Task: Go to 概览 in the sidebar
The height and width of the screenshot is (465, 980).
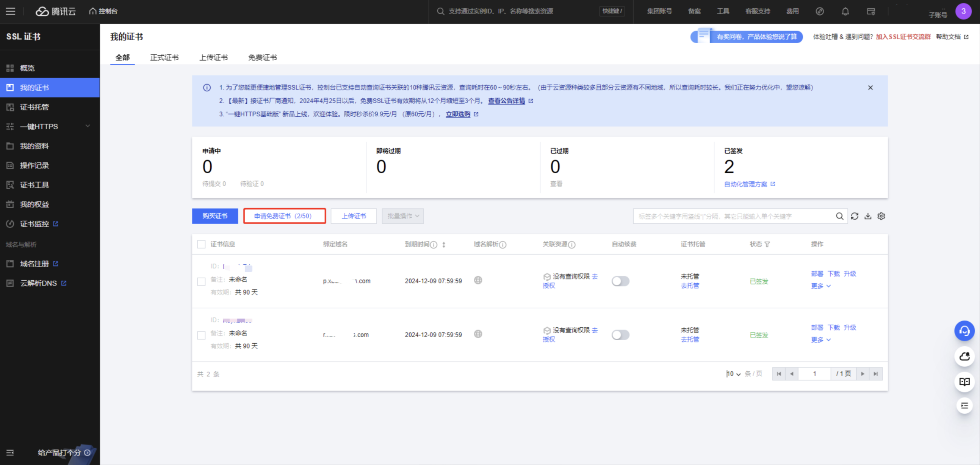Action: pyautogui.click(x=50, y=68)
